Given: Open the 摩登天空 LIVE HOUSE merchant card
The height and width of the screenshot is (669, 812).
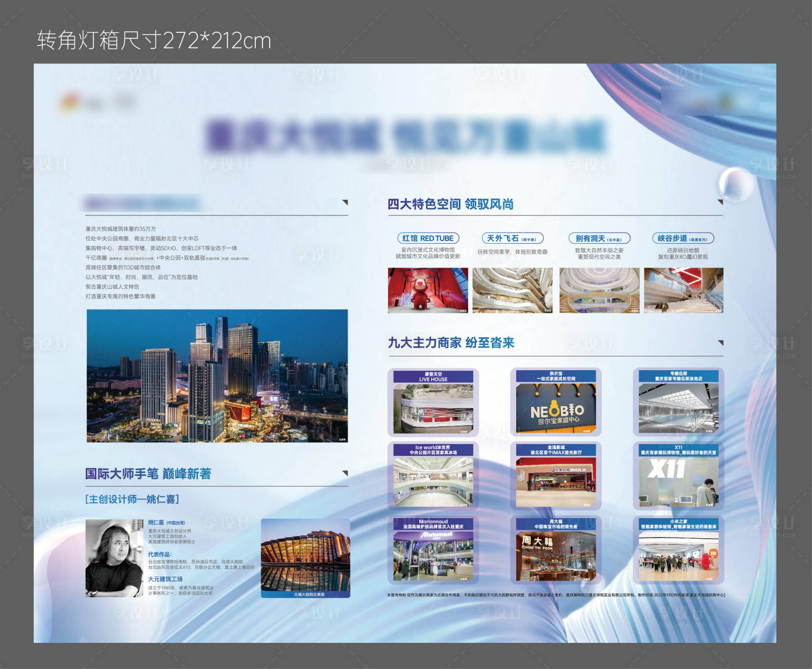Looking at the screenshot, I should click(x=433, y=402).
